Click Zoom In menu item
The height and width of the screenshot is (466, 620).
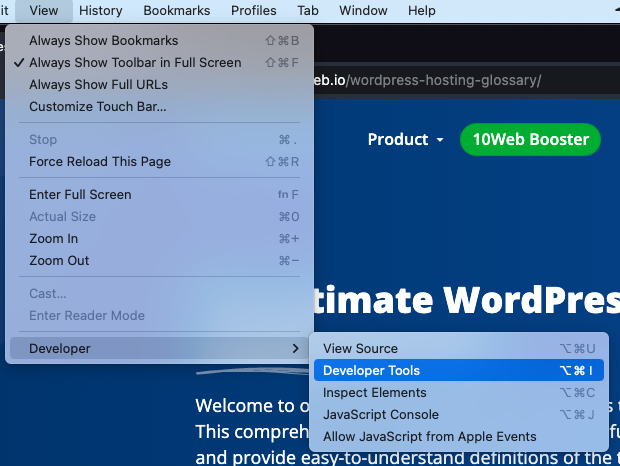53,239
